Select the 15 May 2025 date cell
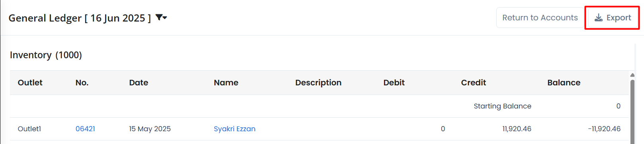The width and height of the screenshot is (644, 144). [x=150, y=129]
